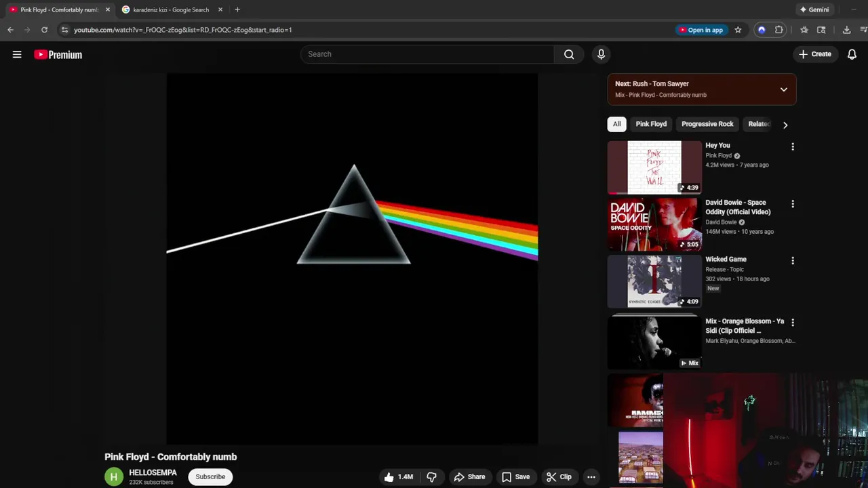Start voice search with microphone icon
The image size is (868, 488).
(601, 54)
